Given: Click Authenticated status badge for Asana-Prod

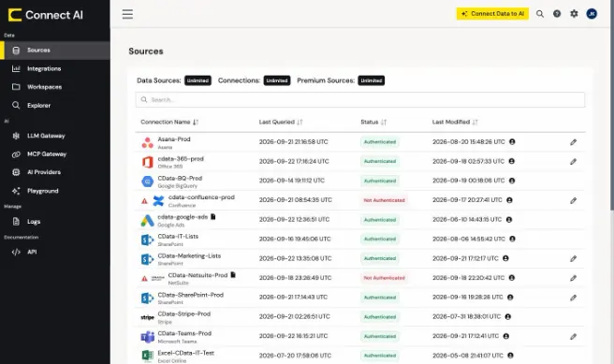Looking at the screenshot, I should [380, 142].
